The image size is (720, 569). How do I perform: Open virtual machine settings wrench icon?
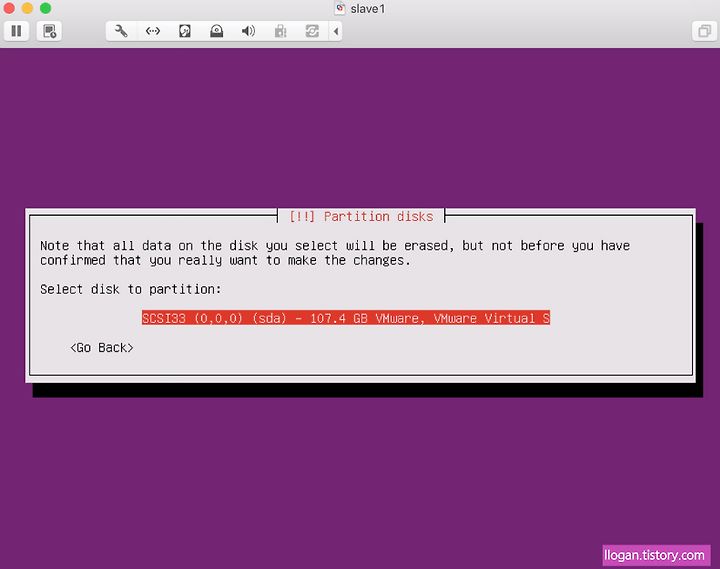pos(121,31)
